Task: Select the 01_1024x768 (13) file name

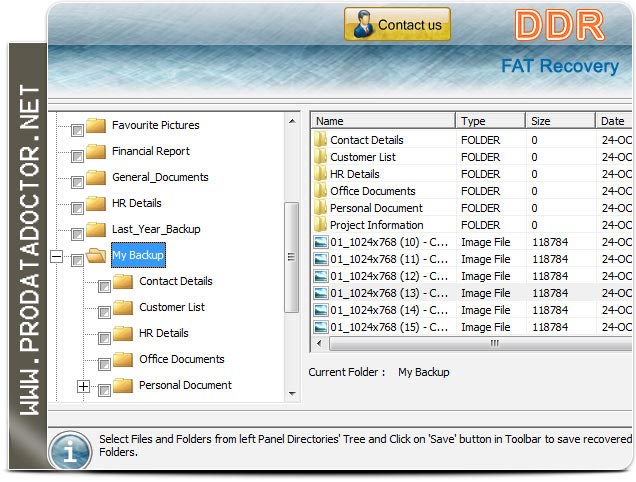Action: 389,293
